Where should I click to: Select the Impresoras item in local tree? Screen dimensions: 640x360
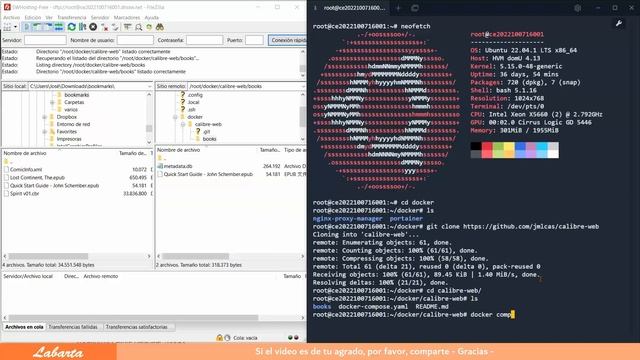(x=69, y=139)
